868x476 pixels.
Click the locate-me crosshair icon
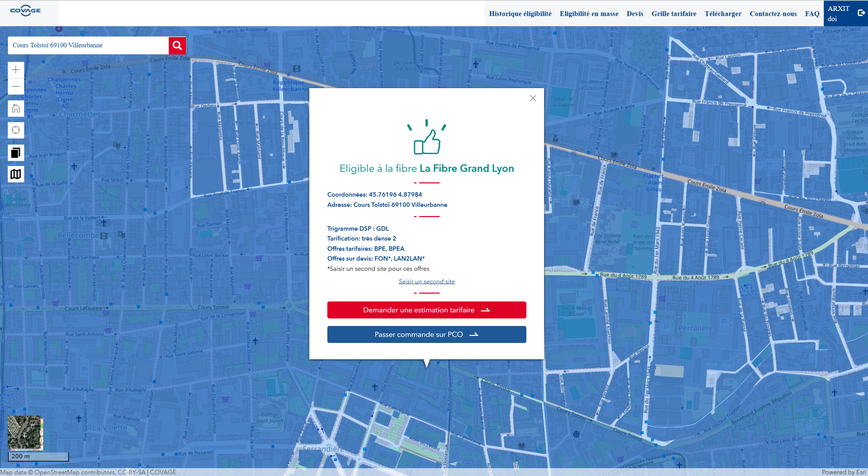pos(16,130)
